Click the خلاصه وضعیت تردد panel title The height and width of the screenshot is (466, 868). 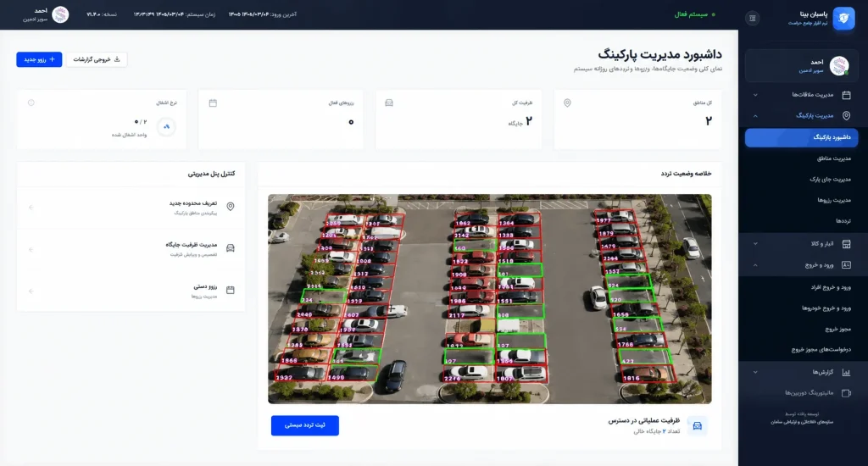(x=686, y=174)
